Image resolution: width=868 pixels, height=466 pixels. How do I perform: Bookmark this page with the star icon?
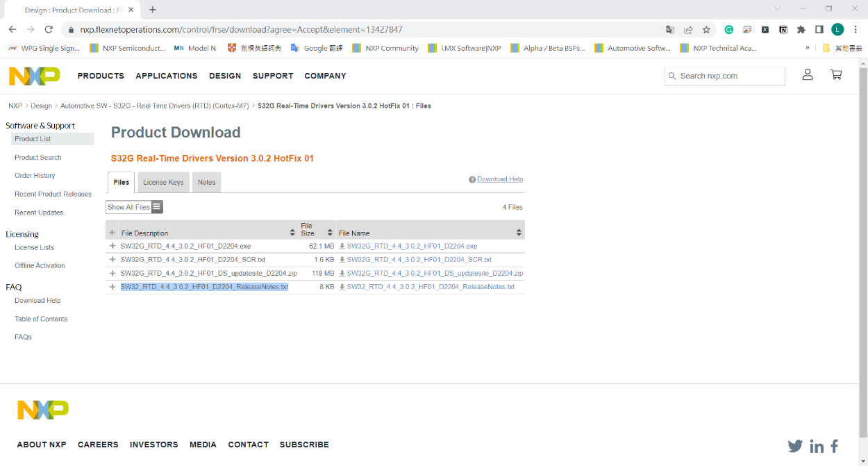[x=706, y=30]
